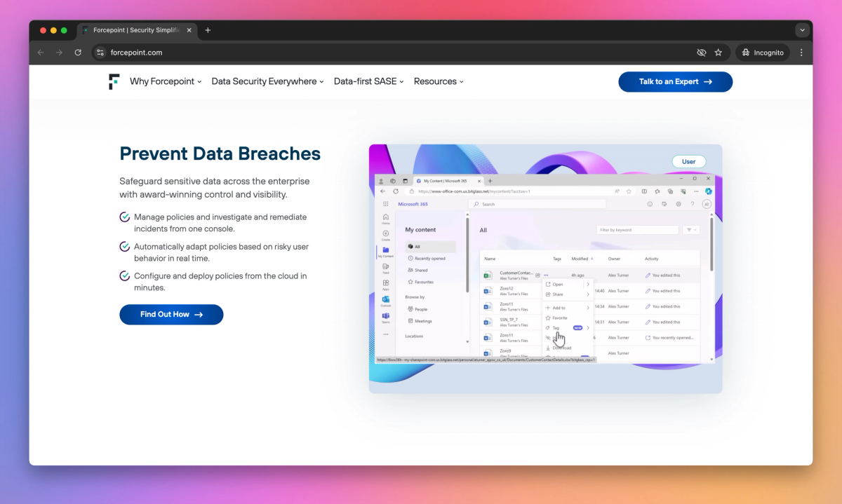Reload the forcepoint.com page
842x504 pixels.
tap(78, 53)
